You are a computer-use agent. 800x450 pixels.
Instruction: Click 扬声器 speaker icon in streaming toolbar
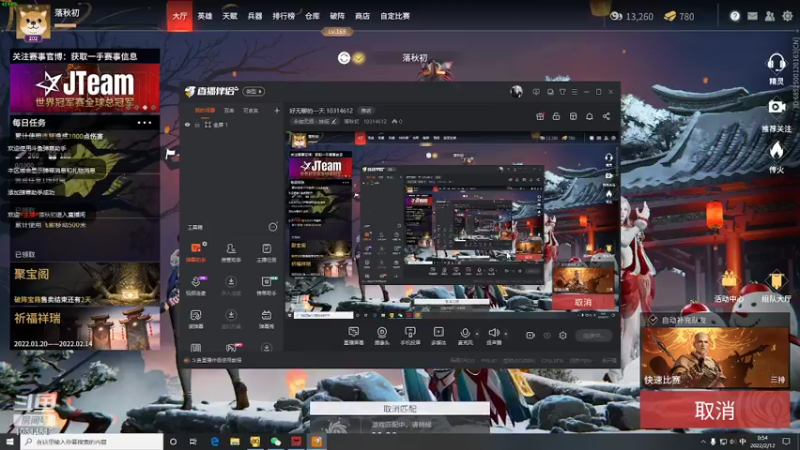(x=493, y=335)
